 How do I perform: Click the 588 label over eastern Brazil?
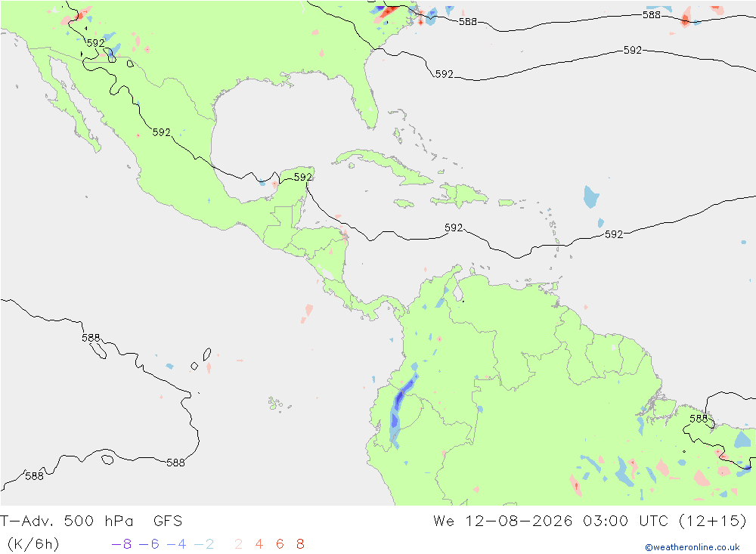point(699,419)
